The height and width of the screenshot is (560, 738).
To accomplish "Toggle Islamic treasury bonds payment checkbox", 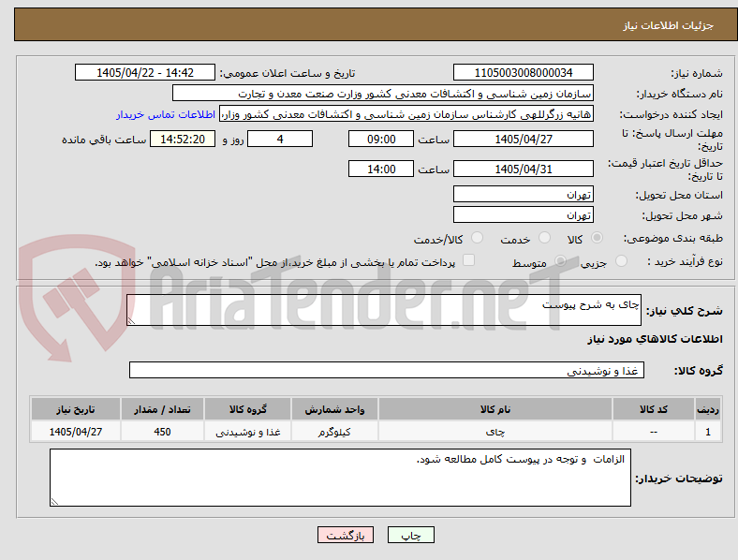I will tap(469, 260).
